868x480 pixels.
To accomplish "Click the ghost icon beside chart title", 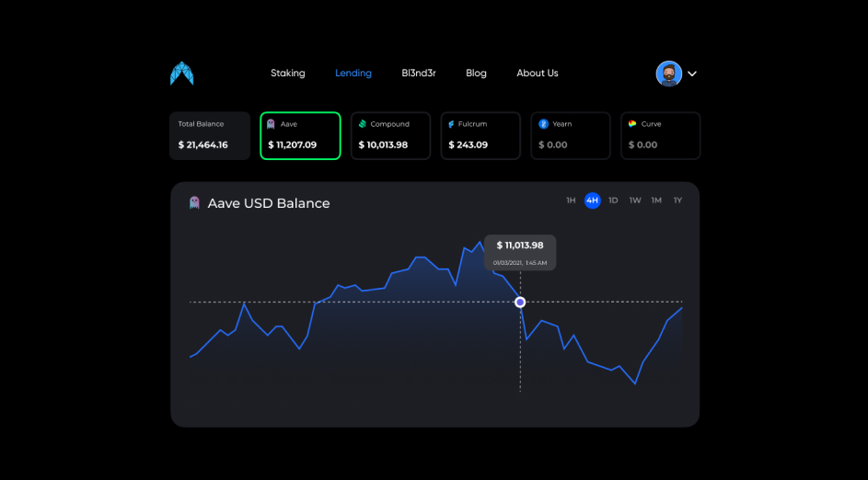I will (194, 203).
